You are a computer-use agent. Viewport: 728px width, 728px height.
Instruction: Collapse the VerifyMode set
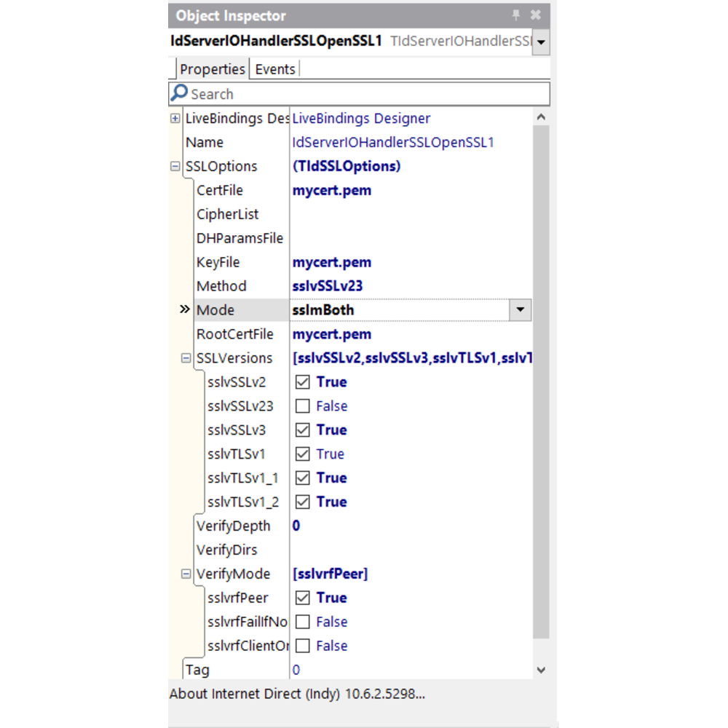click(186, 574)
